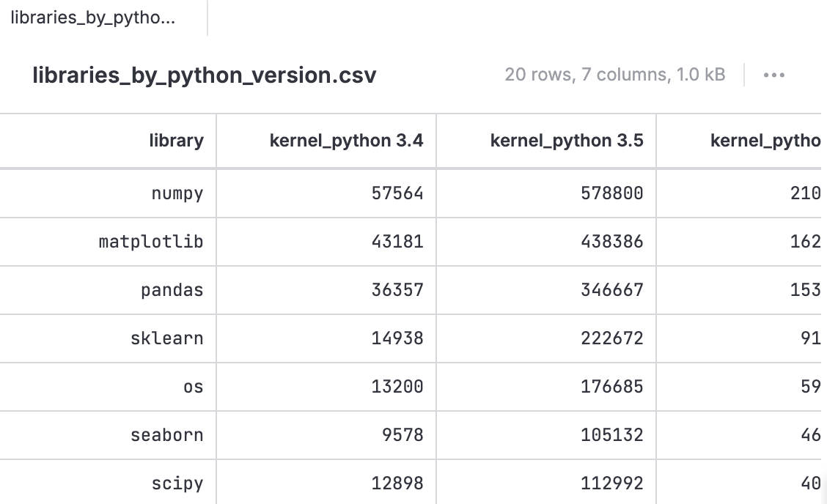Select the numpy library cell

177,193
